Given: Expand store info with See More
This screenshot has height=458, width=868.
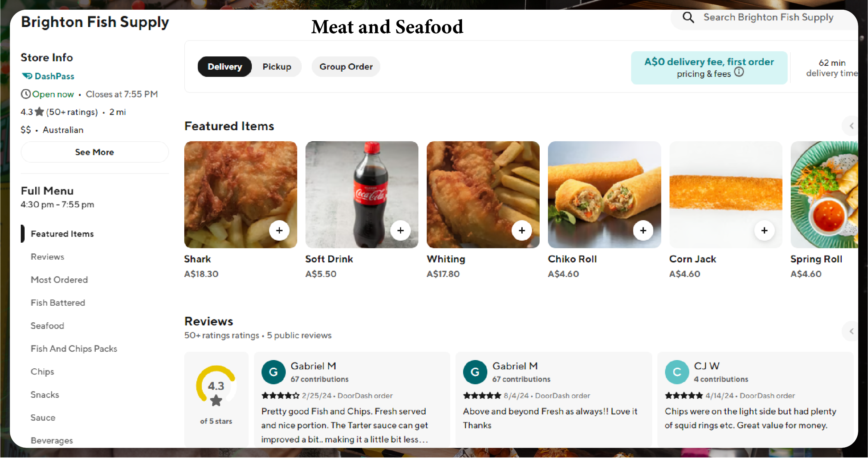Looking at the screenshot, I should (x=95, y=152).
